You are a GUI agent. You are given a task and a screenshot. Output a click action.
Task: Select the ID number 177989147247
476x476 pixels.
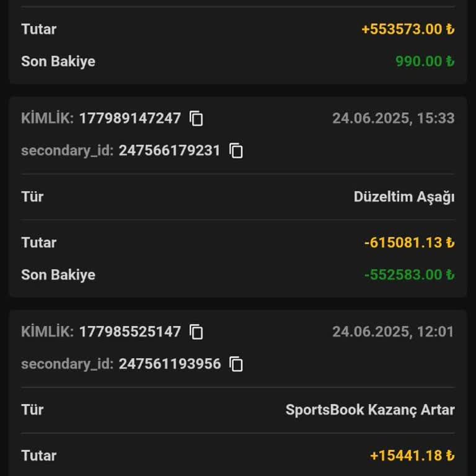click(x=130, y=118)
